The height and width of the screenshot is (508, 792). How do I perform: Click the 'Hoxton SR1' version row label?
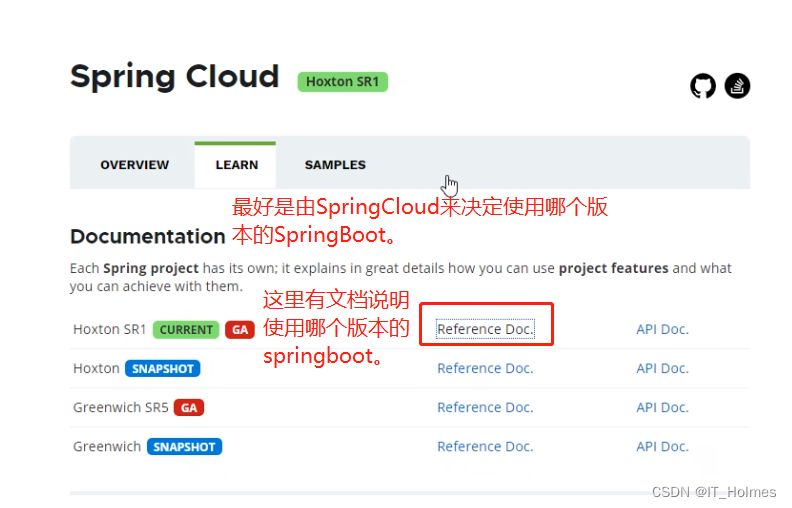tap(109, 329)
